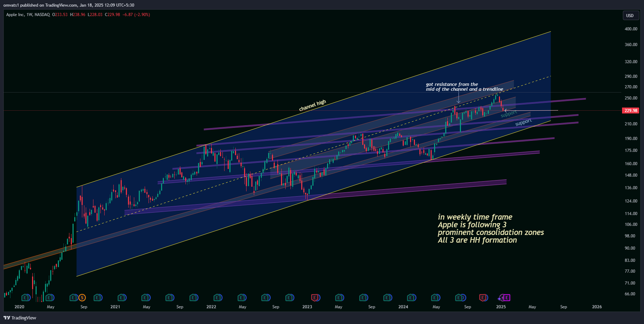Open the red earnings marker near the 2023 label

coord(315,298)
